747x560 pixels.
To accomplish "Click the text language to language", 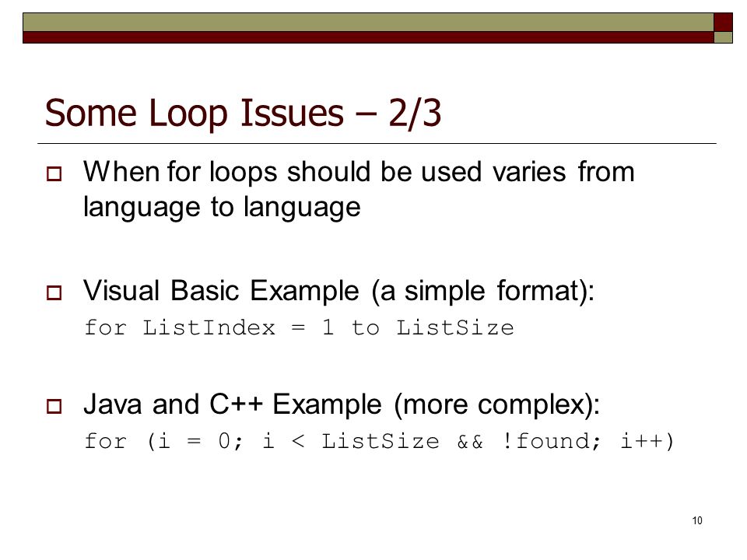I will (222, 208).
